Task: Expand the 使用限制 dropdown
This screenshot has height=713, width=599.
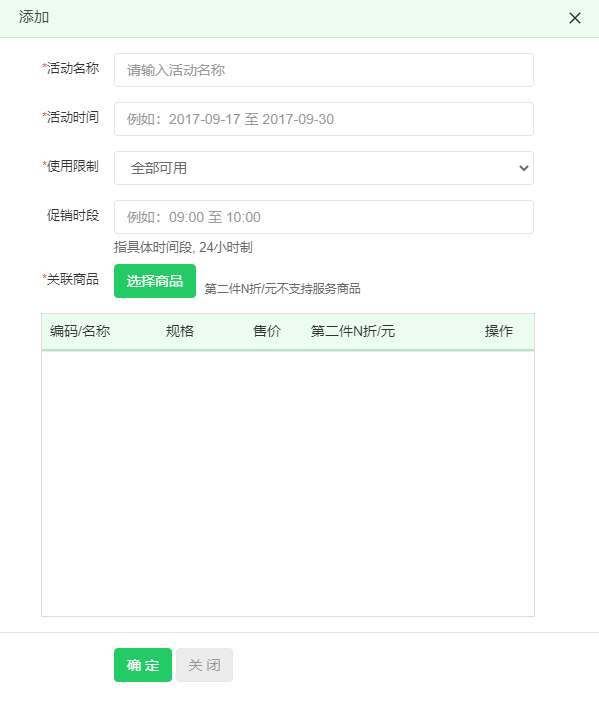Action: click(x=323, y=168)
